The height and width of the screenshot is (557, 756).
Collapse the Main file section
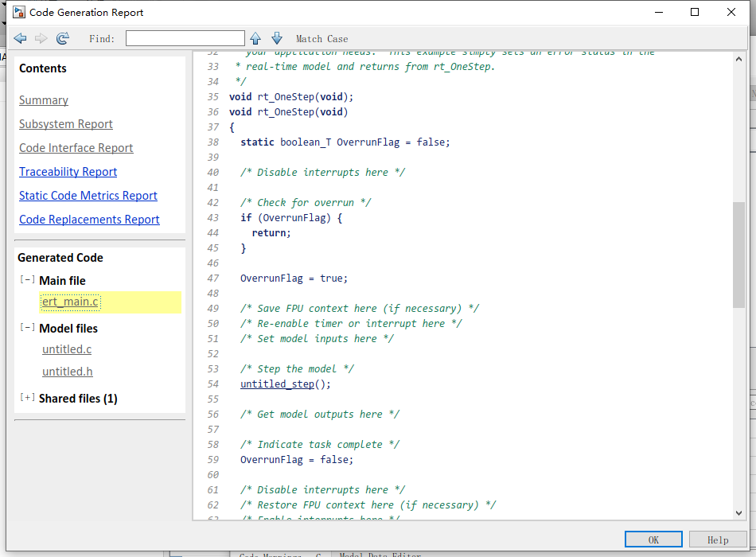click(x=28, y=280)
